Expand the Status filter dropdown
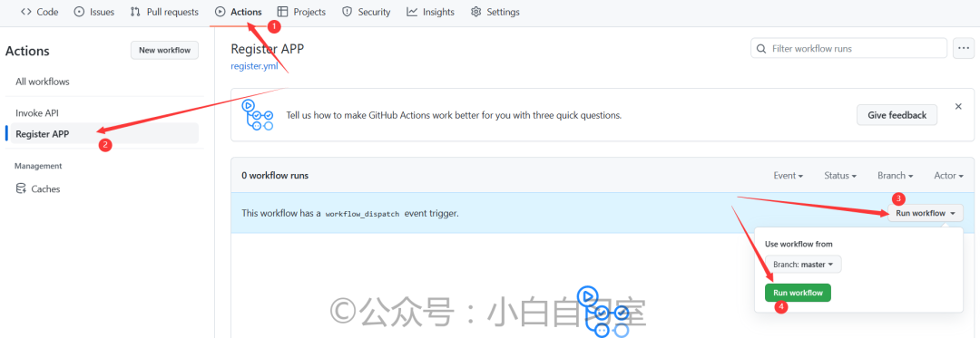980x338 pixels. (x=840, y=176)
